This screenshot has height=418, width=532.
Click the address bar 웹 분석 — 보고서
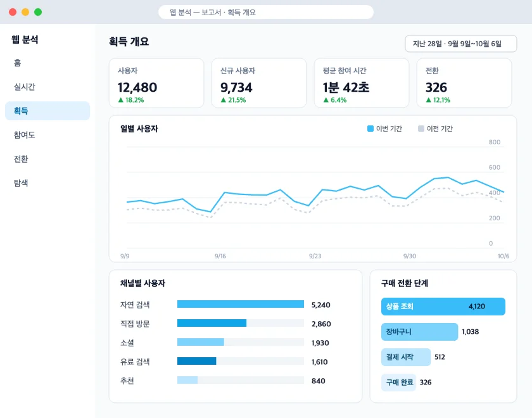coord(266,12)
